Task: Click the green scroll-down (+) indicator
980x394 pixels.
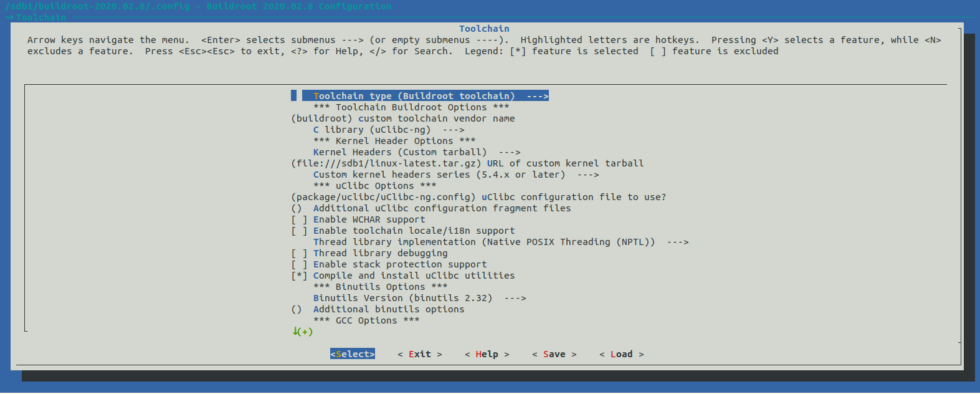Action: point(302,332)
